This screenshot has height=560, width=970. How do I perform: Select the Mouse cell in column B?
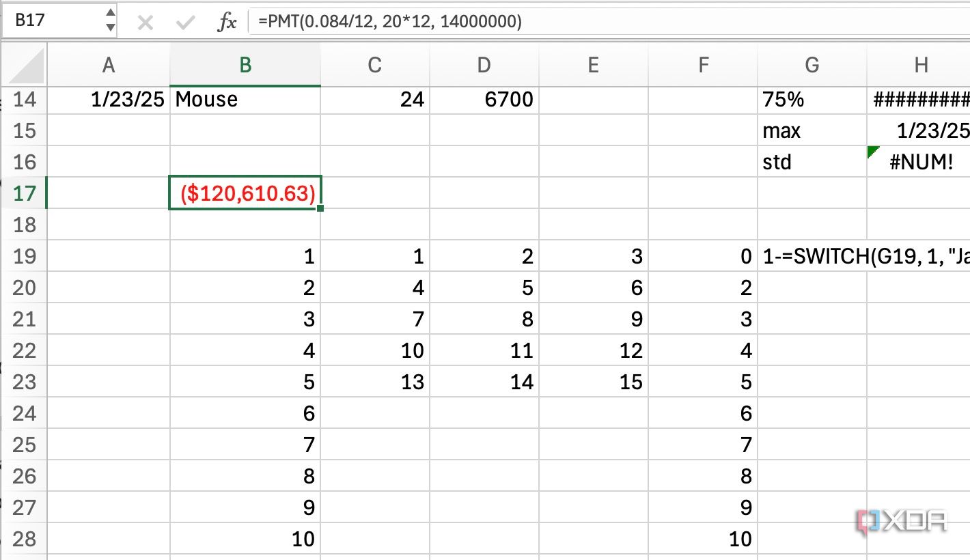[x=245, y=99]
